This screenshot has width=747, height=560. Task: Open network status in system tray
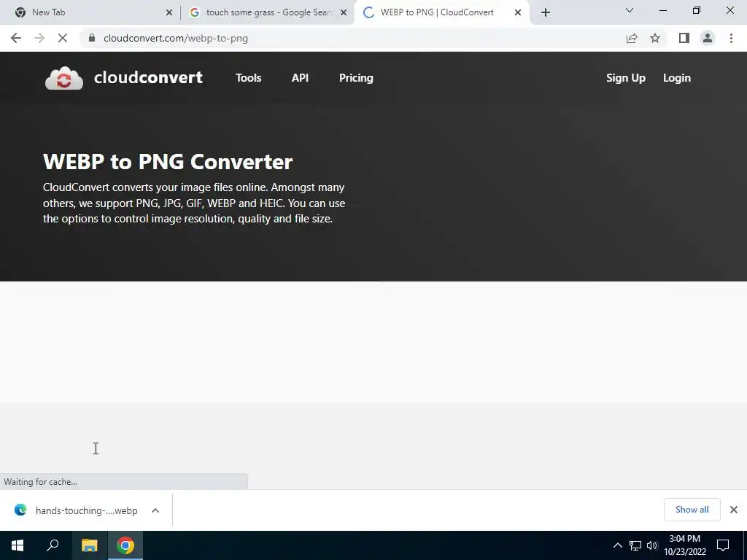point(635,545)
